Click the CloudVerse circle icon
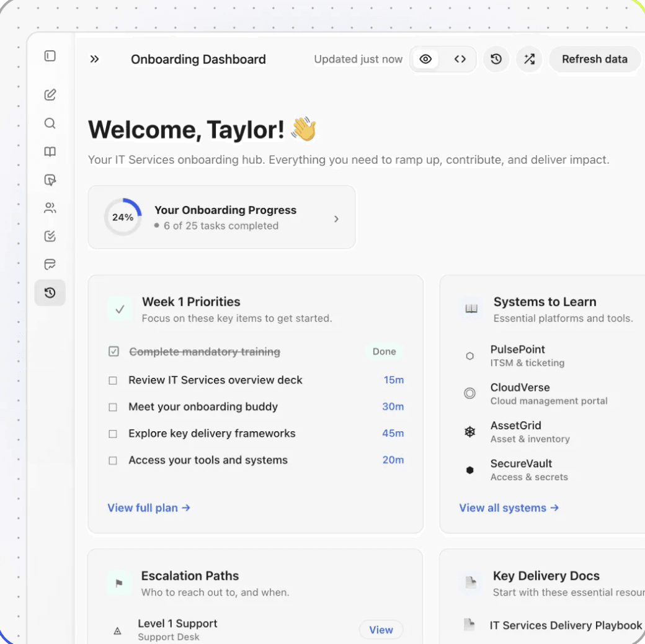 coord(469,393)
